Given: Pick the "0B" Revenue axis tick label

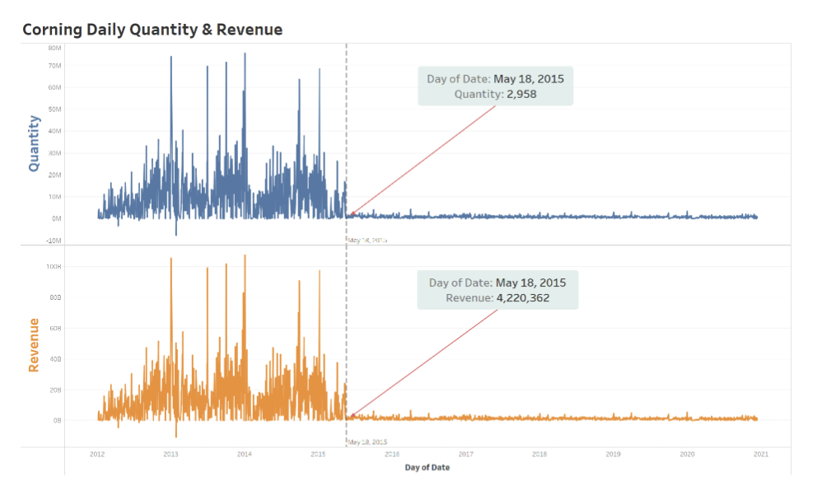Looking at the screenshot, I should click(x=57, y=421).
